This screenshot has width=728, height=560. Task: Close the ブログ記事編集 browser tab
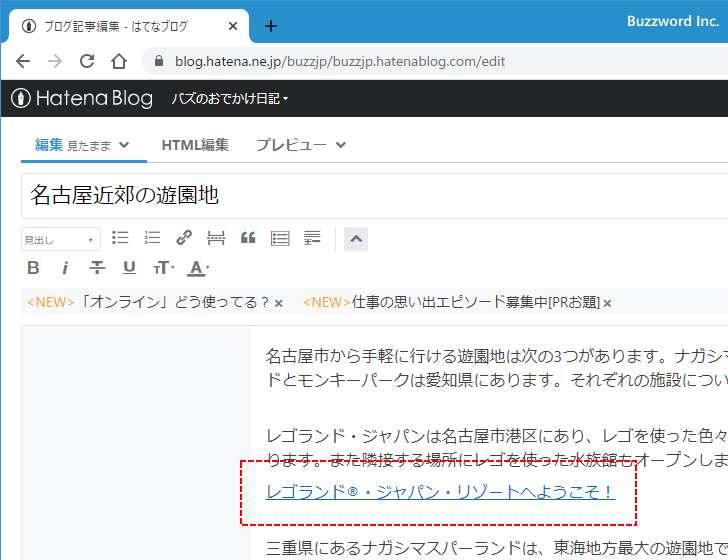click(233, 26)
